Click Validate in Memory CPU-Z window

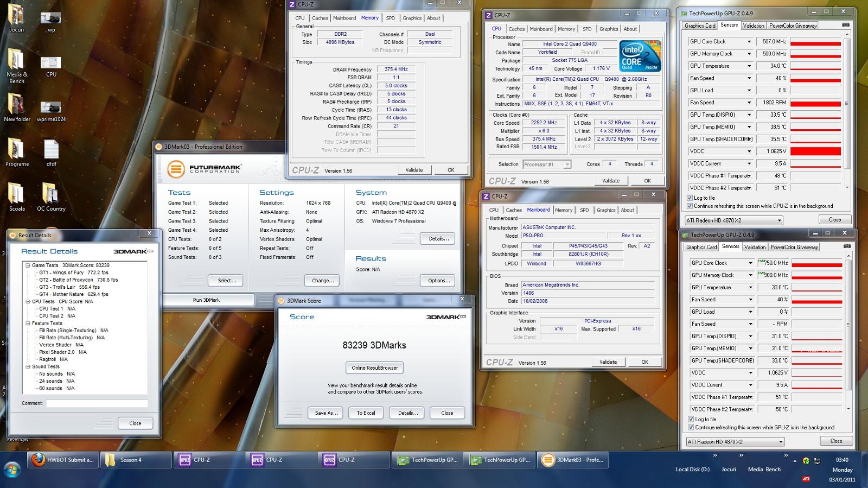coord(414,170)
